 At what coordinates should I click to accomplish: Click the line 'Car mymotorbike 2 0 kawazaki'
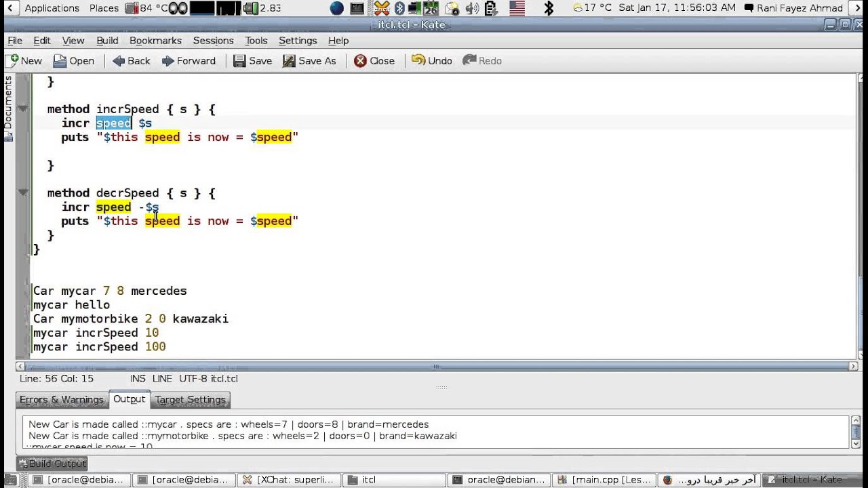click(131, 319)
